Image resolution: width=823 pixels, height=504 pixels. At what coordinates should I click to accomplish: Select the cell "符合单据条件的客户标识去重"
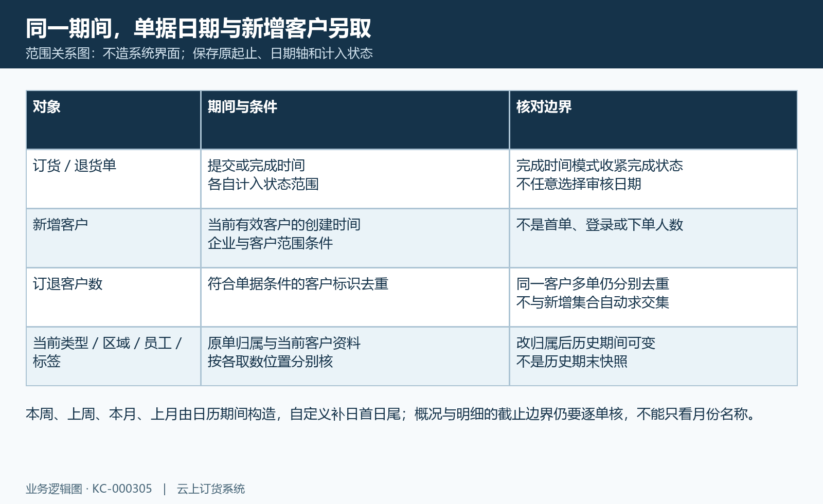pos(298,284)
